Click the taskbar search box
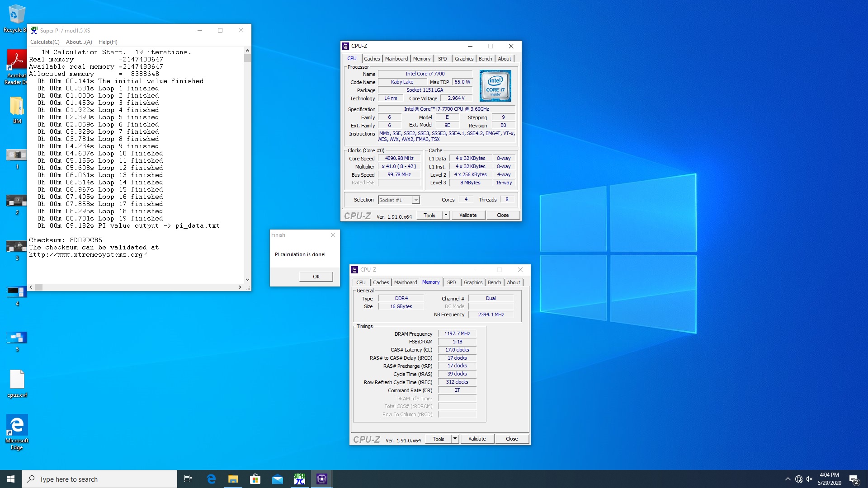Viewport: 868px width, 488px height. 99,479
